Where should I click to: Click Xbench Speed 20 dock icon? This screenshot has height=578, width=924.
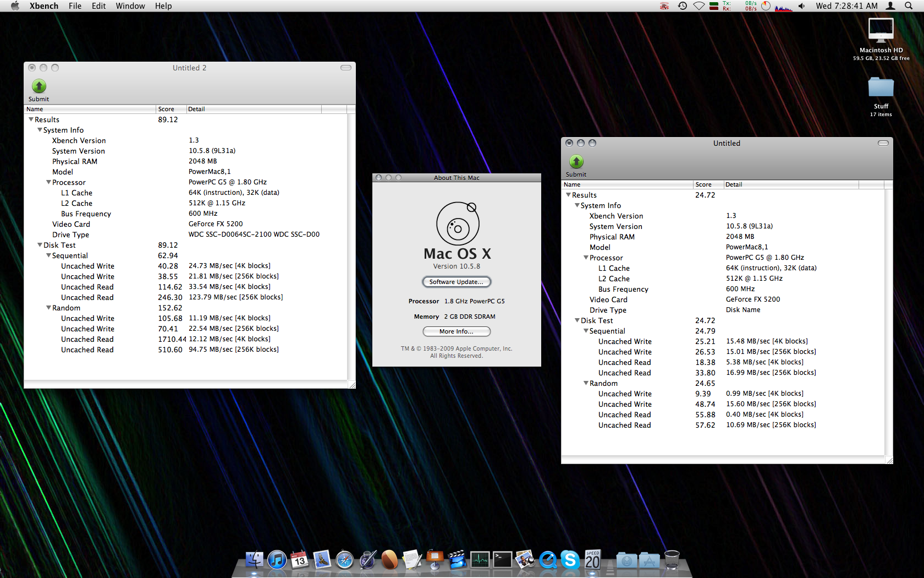tap(592, 560)
